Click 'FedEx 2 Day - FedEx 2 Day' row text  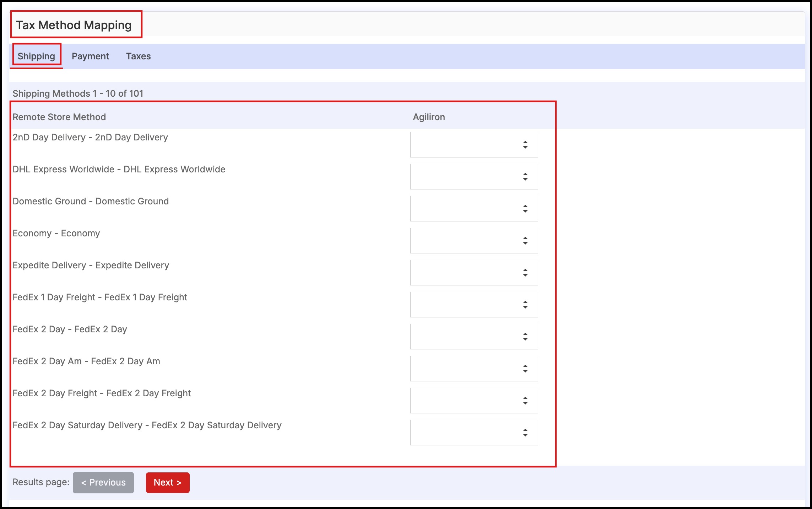pyautogui.click(x=70, y=329)
